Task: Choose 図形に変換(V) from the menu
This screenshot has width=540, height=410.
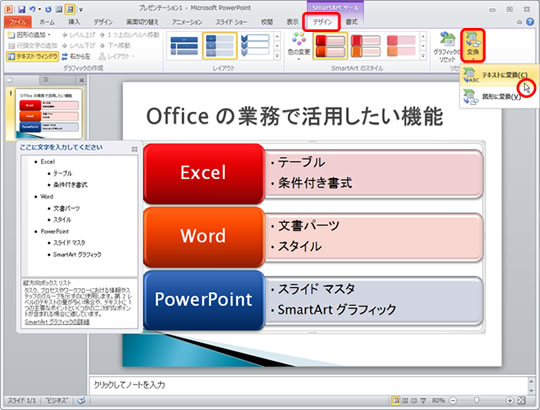Action: [x=499, y=97]
